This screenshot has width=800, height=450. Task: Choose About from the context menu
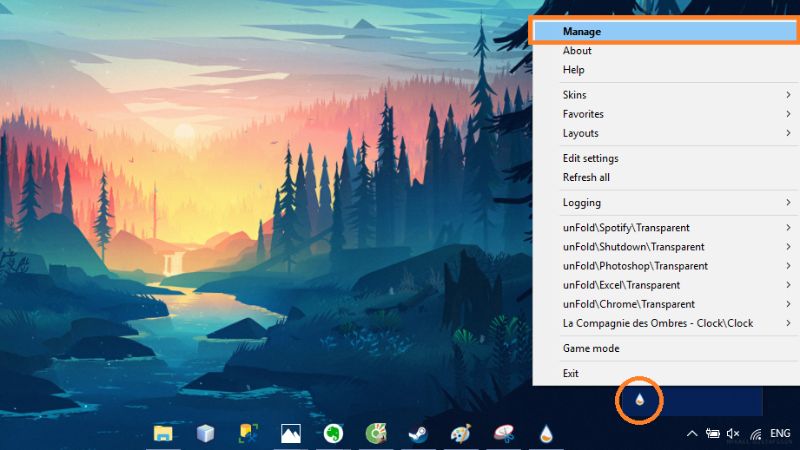665,51
